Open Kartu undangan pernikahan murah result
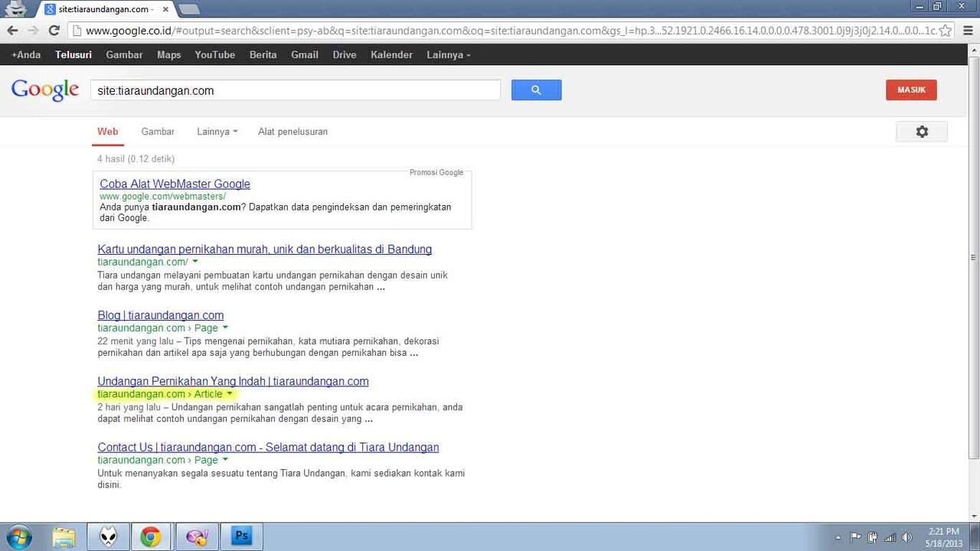 tap(265, 249)
